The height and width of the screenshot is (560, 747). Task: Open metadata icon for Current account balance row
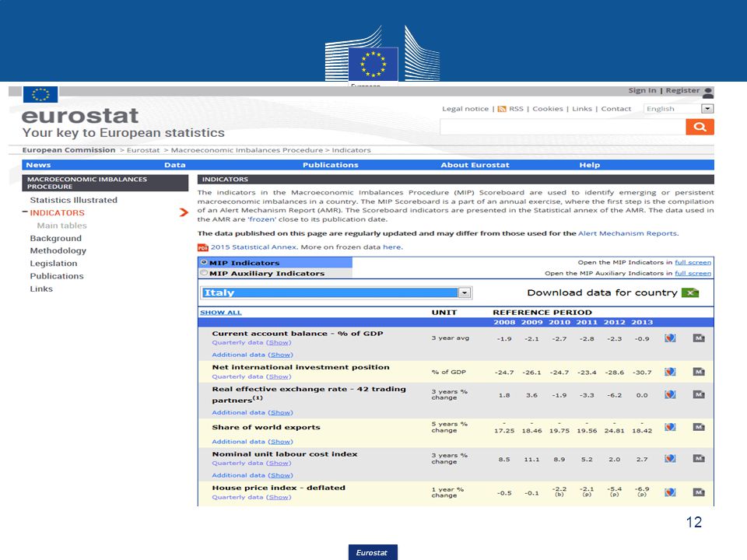click(699, 338)
